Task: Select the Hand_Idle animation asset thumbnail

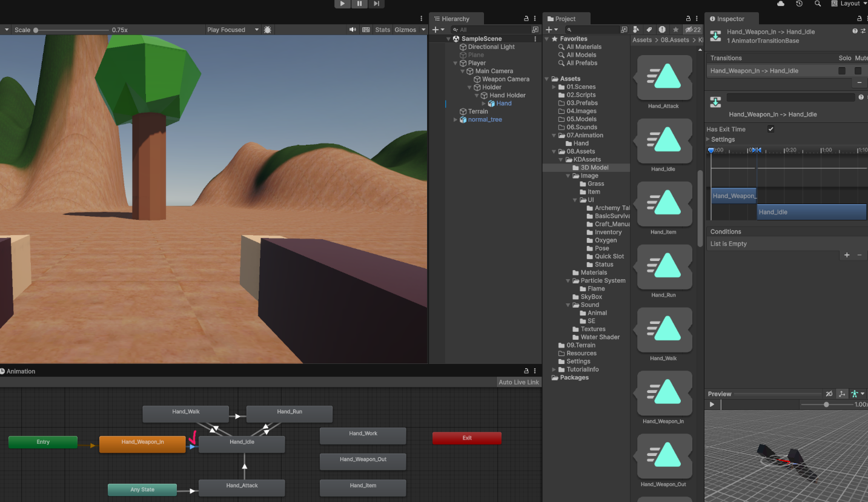Action: pos(663,140)
